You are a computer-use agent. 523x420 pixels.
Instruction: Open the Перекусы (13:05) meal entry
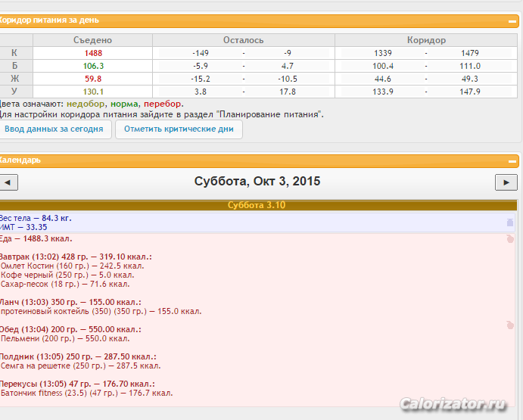[x=76, y=384]
